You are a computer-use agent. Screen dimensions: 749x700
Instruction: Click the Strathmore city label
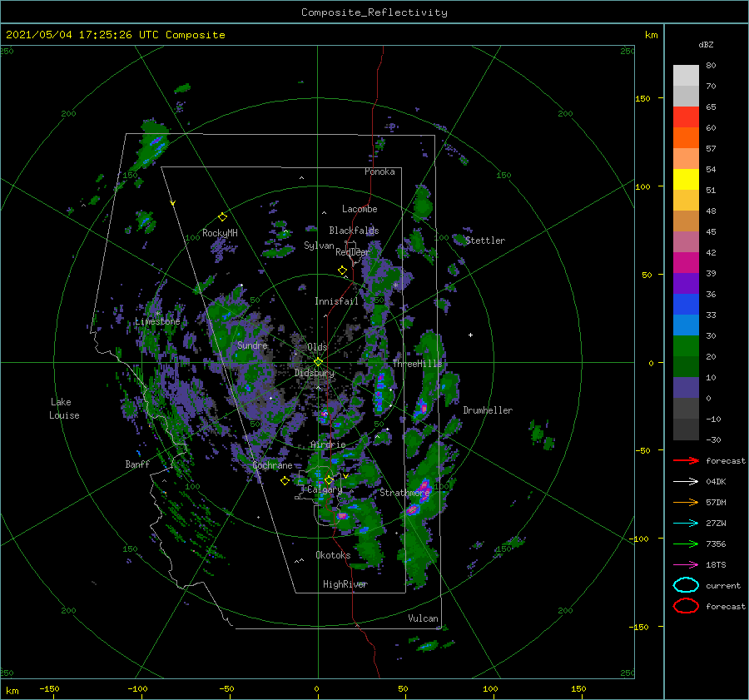(404, 492)
